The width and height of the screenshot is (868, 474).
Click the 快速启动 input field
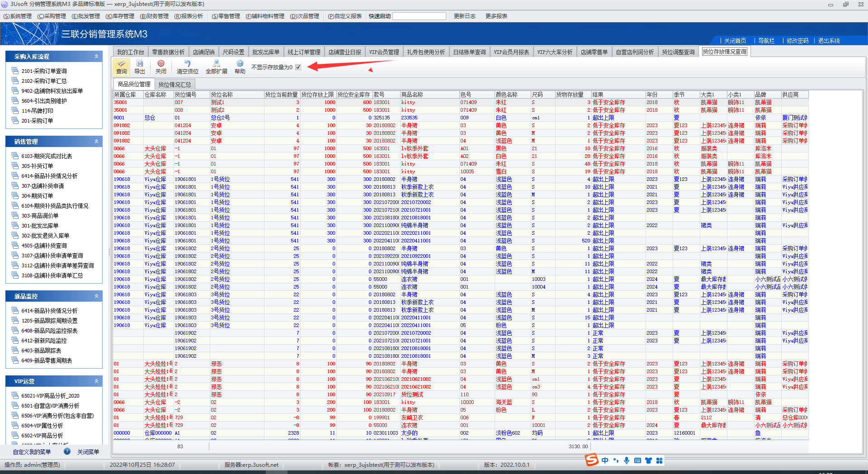(419, 16)
